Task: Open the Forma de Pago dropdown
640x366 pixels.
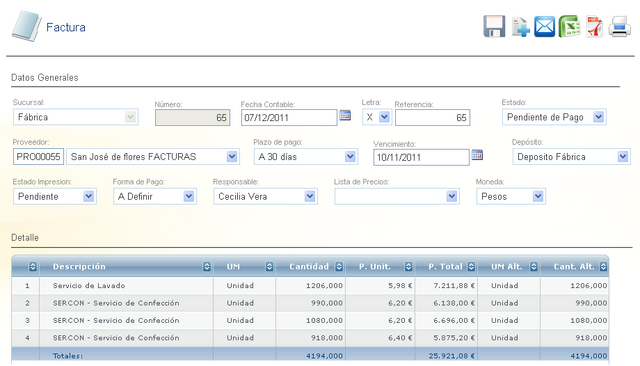Action: (x=155, y=196)
